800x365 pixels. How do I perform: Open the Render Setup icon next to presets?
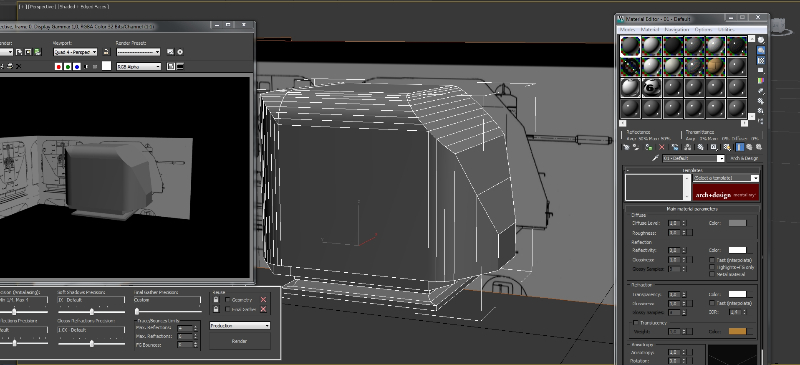pos(170,52)
